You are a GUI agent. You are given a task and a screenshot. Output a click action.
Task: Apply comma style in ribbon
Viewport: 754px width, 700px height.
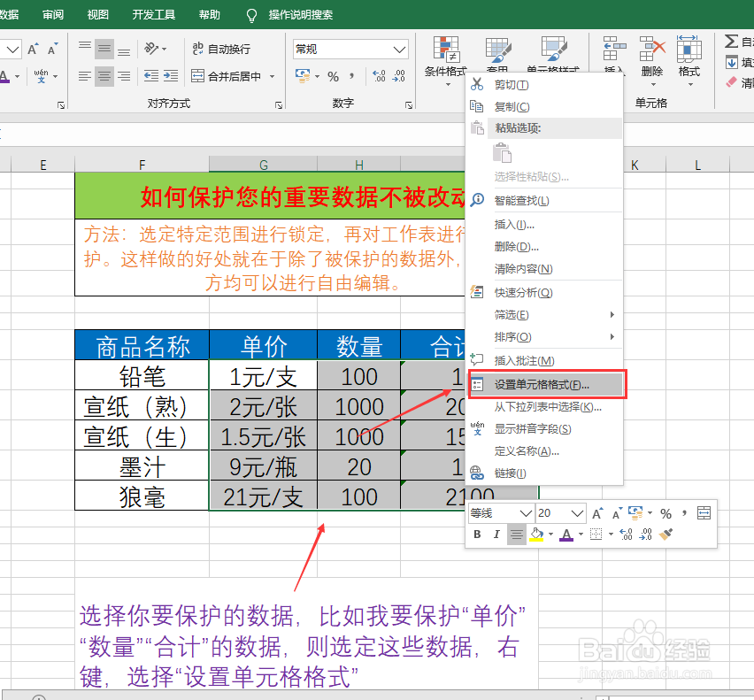coord(351,76)
